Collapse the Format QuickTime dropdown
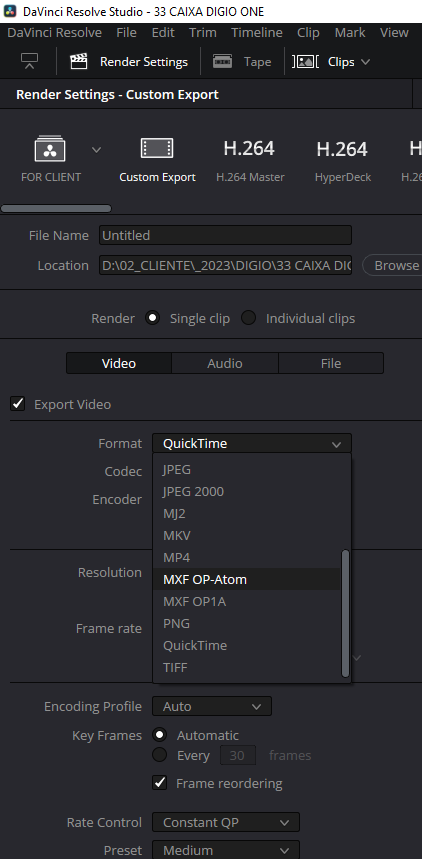The height and width of the screenshot is (859, 422). click(x=252, y=443)
